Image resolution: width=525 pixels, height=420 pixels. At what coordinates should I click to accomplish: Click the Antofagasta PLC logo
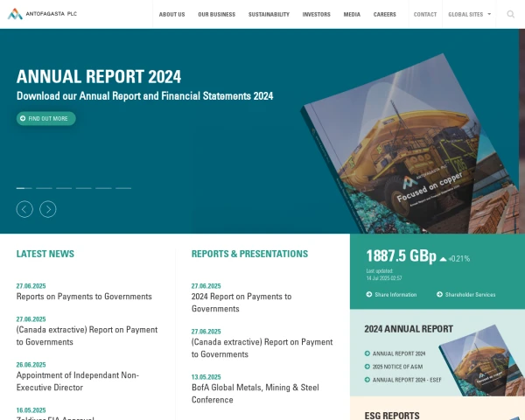43,14
